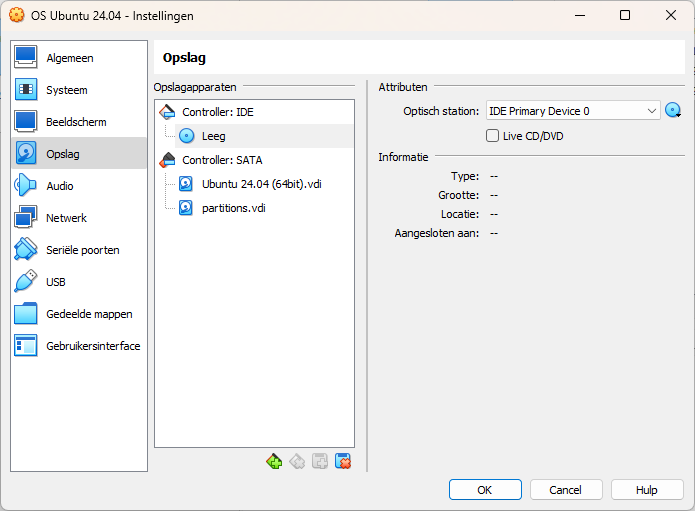695x511 pixels.
Task: Select the Leeg optical drive entry
Action: [x=264, y=136]
